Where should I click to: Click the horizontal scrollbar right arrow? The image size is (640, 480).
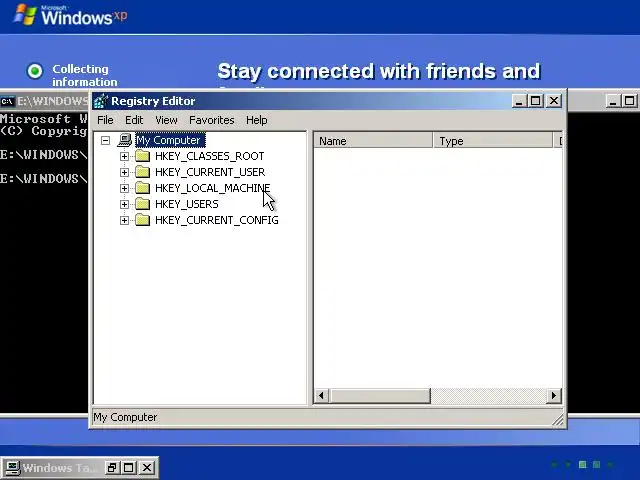[553, 396]
